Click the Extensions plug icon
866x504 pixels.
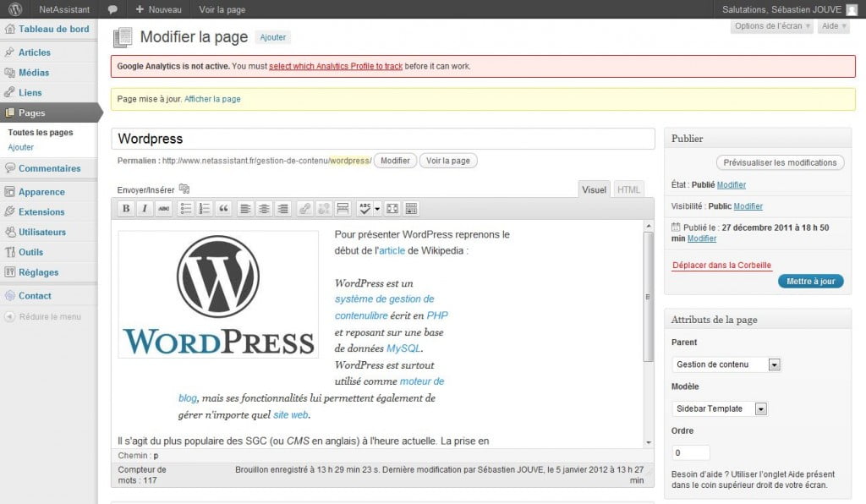coord(9,212)
